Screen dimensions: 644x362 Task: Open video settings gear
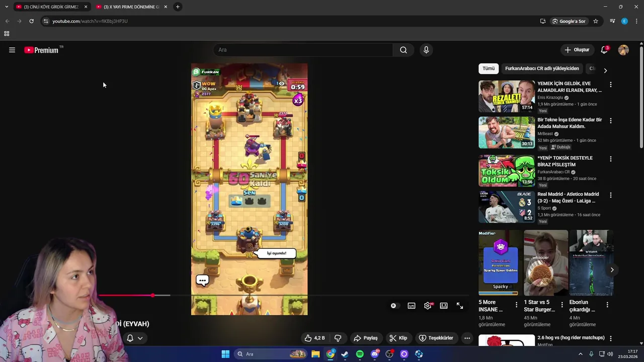(x=428, y=306)
